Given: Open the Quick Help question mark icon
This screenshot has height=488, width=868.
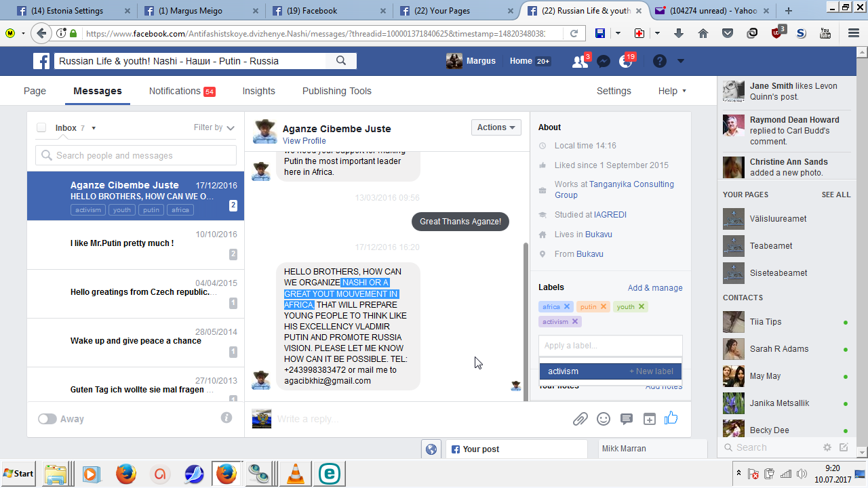Looking at the screenshot, I should [659, 62].
